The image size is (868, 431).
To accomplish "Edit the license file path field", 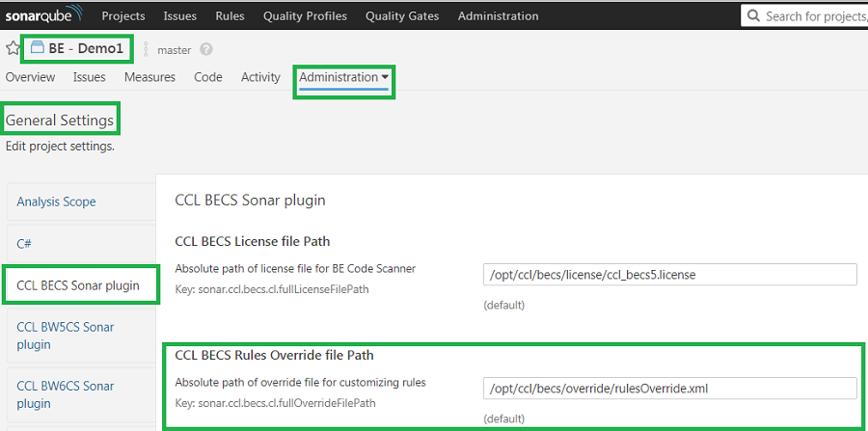I will coord(670,275).
